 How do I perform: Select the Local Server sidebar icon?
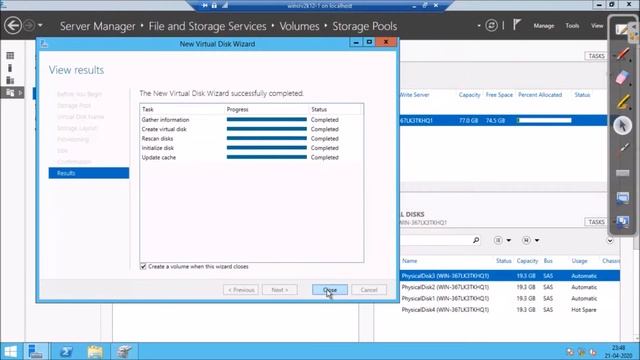(10, 68)
